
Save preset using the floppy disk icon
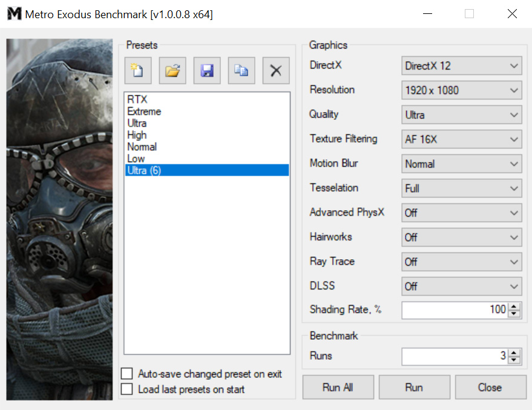[x=207, y=70]
